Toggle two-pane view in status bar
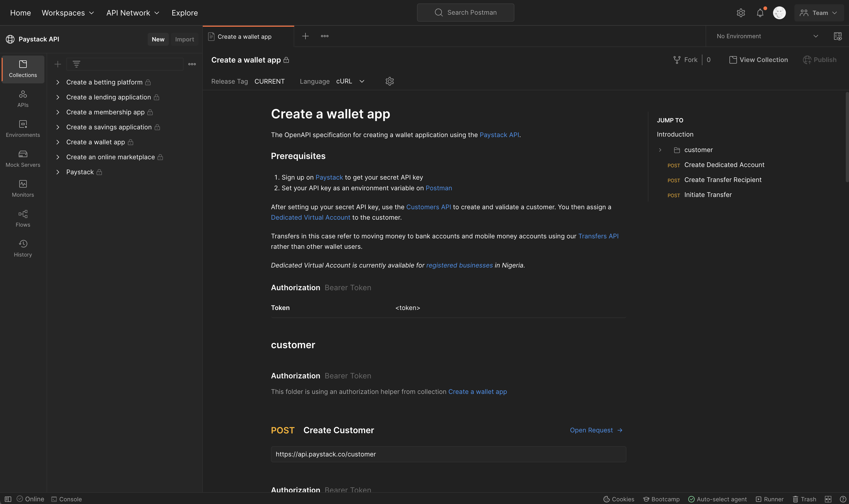 point(828,499)
